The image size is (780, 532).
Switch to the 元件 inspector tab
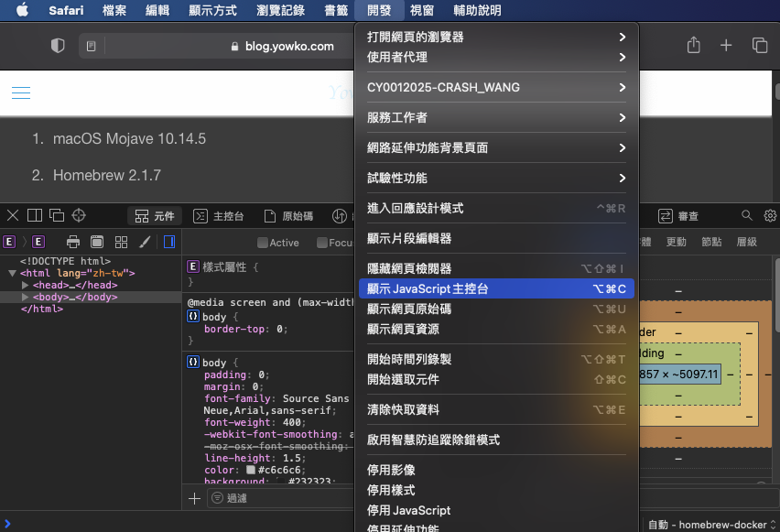[155, 216]
